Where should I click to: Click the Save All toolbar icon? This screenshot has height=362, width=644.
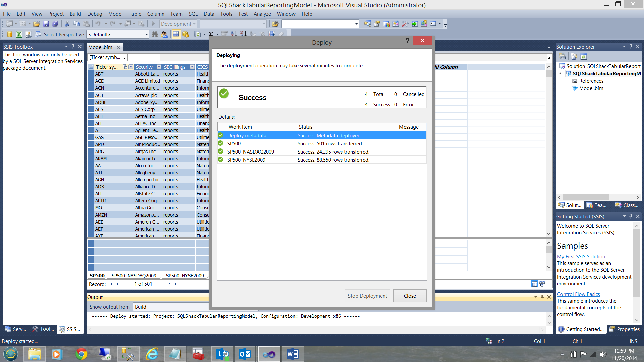click(x=55, y=24)
